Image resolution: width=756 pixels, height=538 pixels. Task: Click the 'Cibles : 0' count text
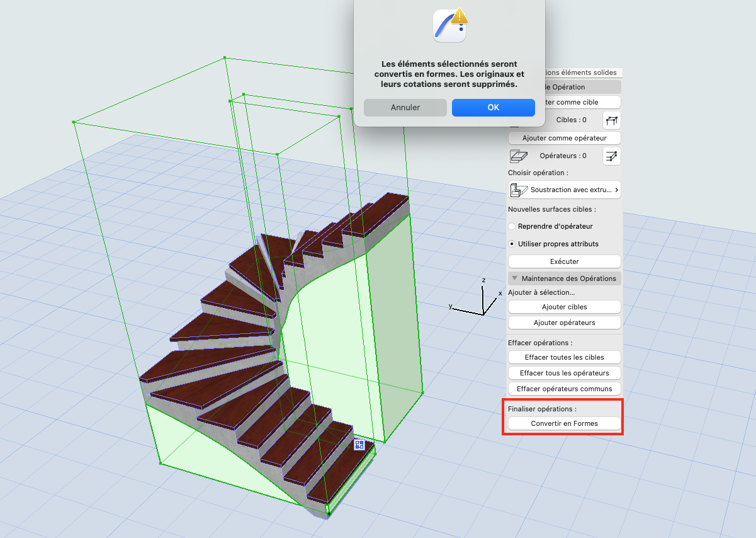572,120
